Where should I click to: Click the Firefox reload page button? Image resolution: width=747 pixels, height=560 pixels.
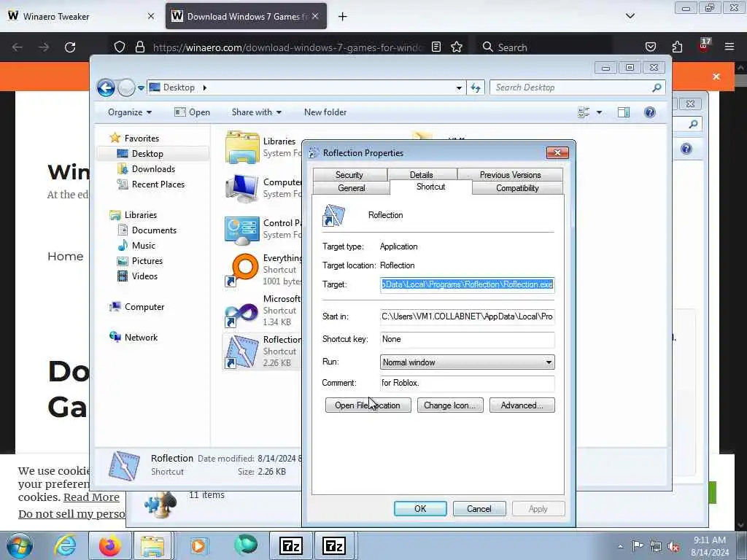(x=70, y=47)
